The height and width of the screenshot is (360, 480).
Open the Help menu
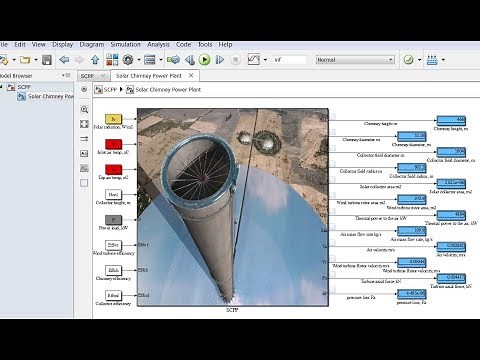(x=225, y=44)
